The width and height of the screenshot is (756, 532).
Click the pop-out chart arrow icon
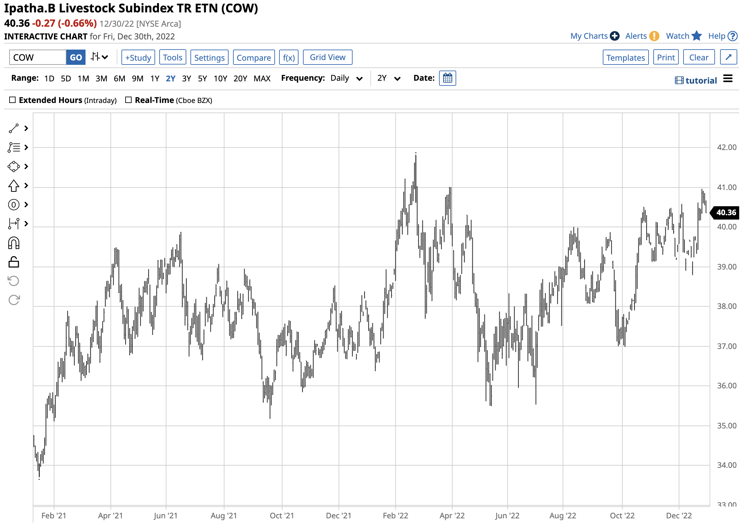coord(728,57)
